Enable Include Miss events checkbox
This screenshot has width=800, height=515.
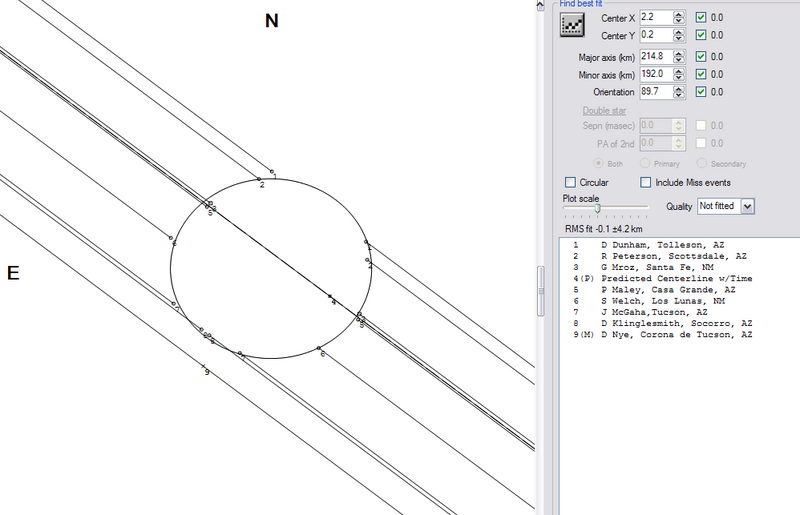pyautogui.click(x=645, y=183)
